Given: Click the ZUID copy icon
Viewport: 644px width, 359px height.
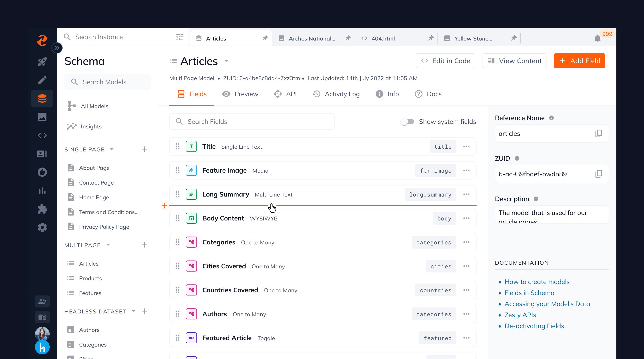Looking at the screenshot, I should [599, 173].
